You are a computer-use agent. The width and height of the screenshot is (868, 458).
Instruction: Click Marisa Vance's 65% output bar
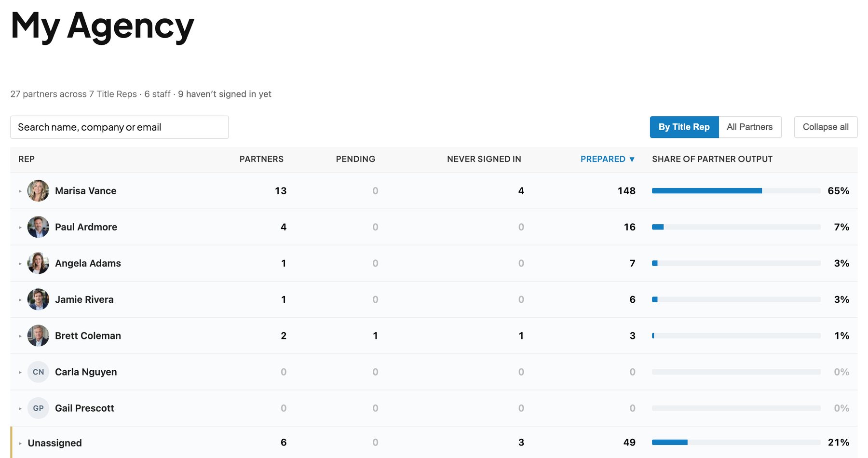point(736,191)
